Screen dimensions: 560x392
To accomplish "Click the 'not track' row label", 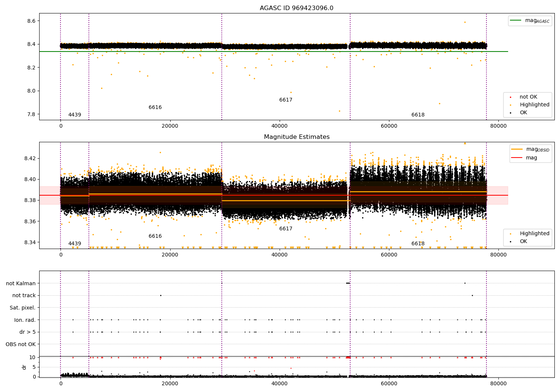I will 24,296.
